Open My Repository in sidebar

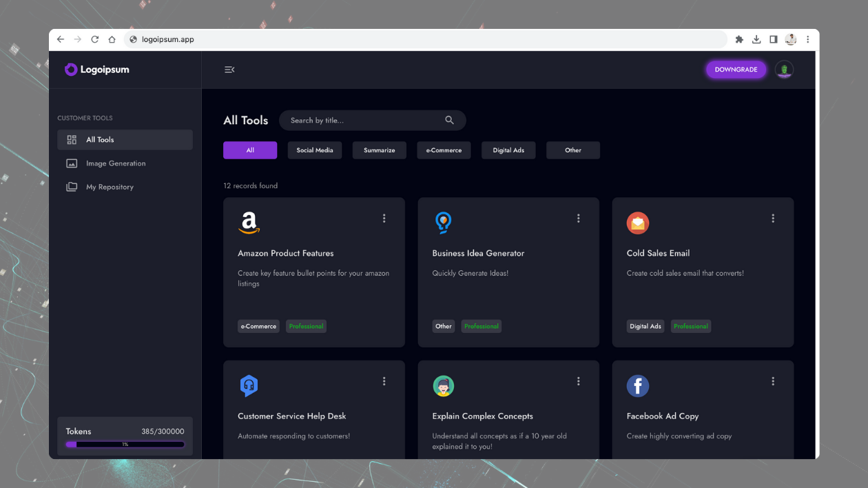pyautogui.click(x=125, y=187)
